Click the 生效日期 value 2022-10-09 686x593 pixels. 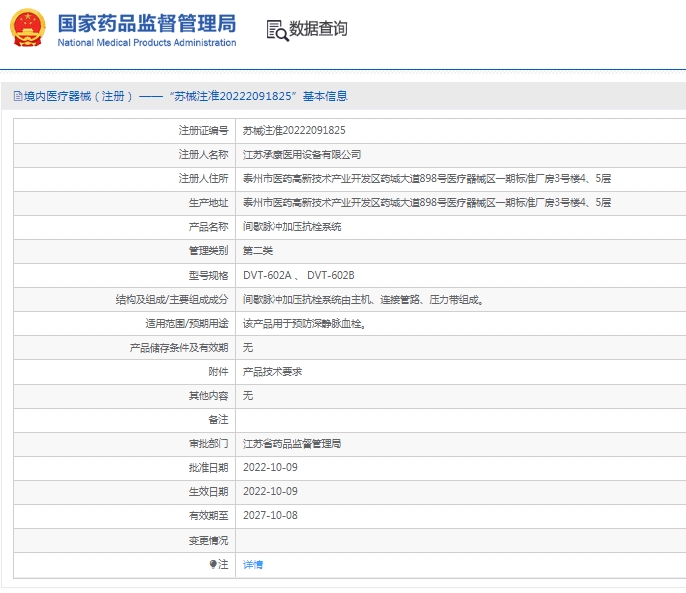270,491
